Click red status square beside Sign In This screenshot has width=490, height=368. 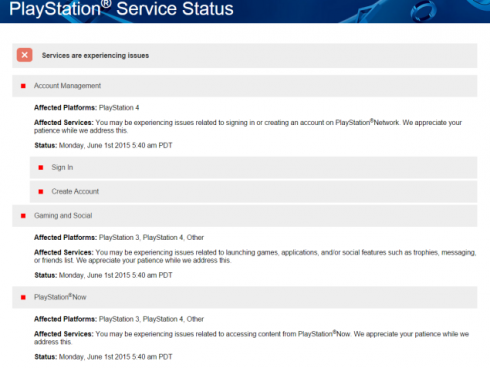click(x=41, y=168)
